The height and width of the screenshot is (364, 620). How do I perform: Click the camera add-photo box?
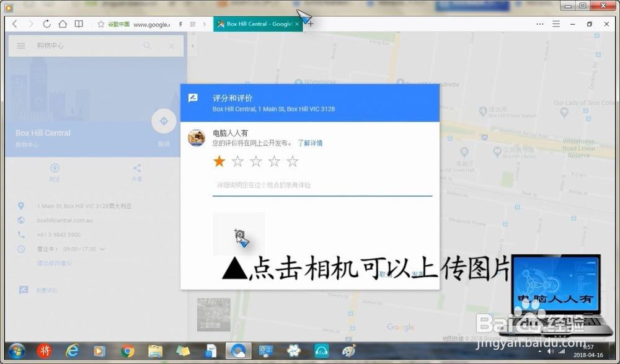pyautogui.click(x=239, y=234)
